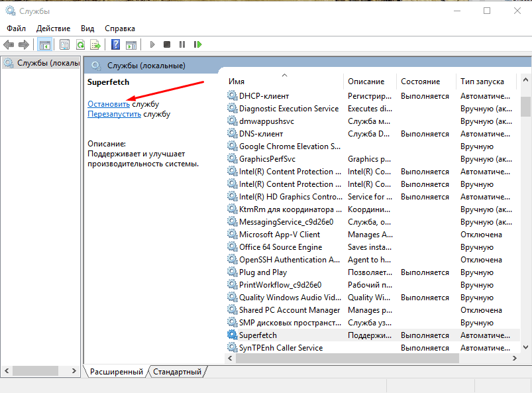Select the MessagingService_c9d26e0 row
Image resolution: width=532 pixels, height=393 pixels.
372,222
